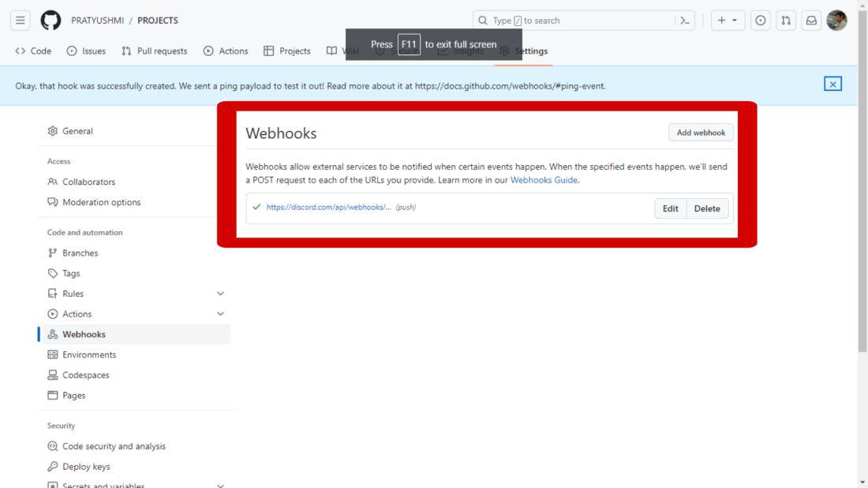The width and height of the screenshot is (868, 488).
Task: Click the browser icon beside Pages
Action: click(x=53, y=396)
